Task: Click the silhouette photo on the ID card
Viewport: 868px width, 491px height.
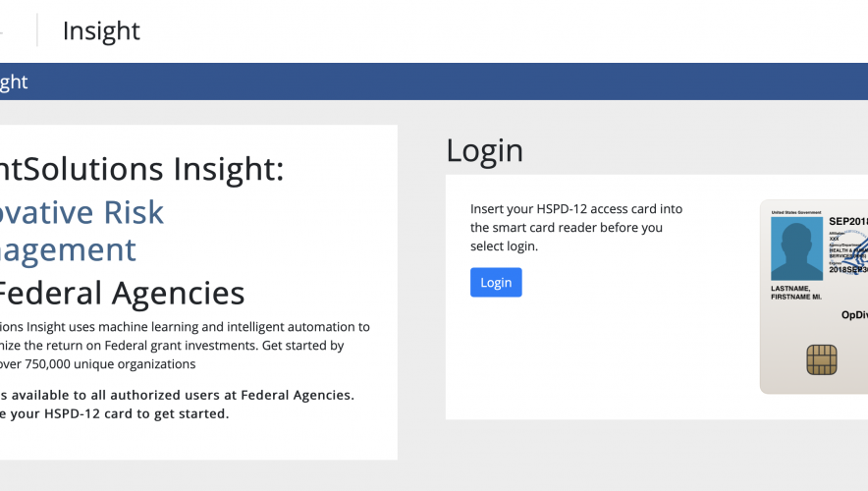Action: coord(796,248)
